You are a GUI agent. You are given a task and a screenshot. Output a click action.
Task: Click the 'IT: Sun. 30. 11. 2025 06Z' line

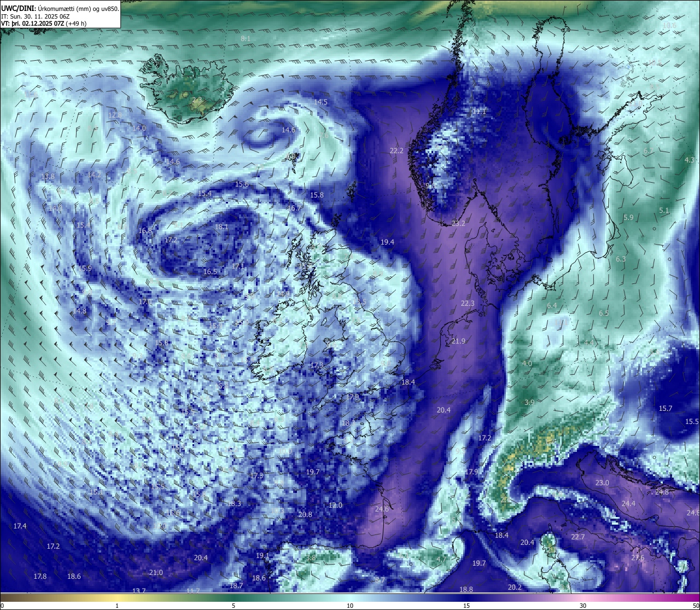tap(35, 16)
